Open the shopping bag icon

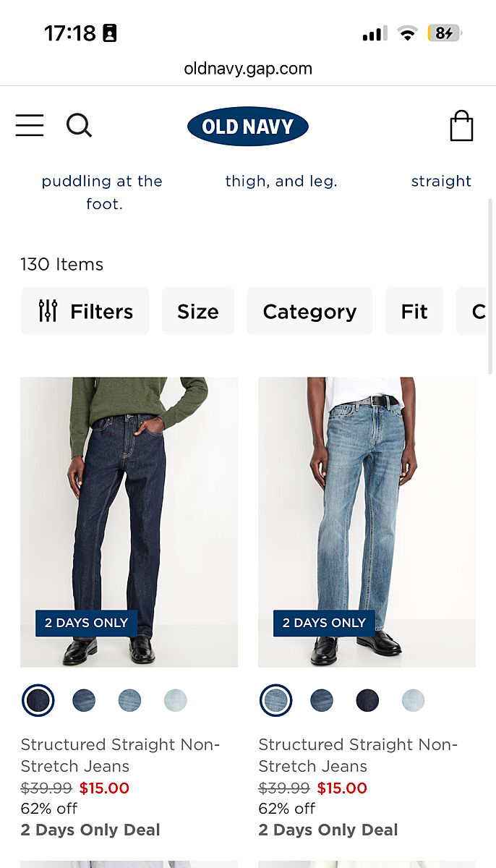461,126
